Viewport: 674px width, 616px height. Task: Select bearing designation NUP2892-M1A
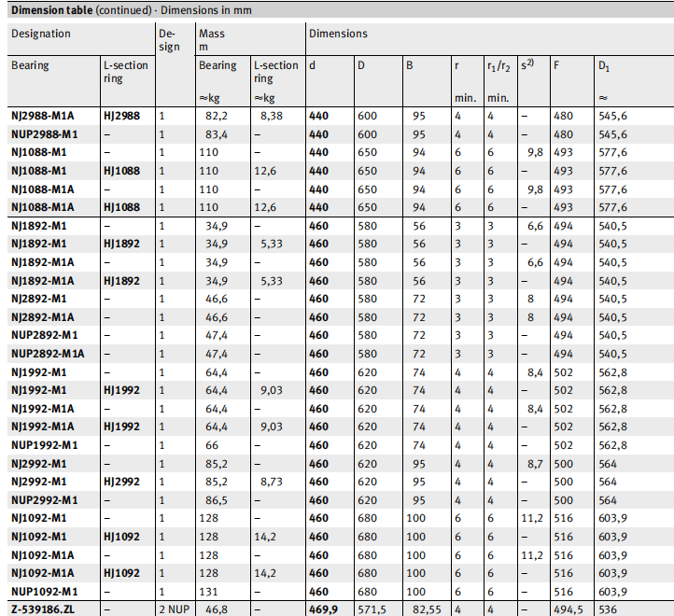click(47, 354)
